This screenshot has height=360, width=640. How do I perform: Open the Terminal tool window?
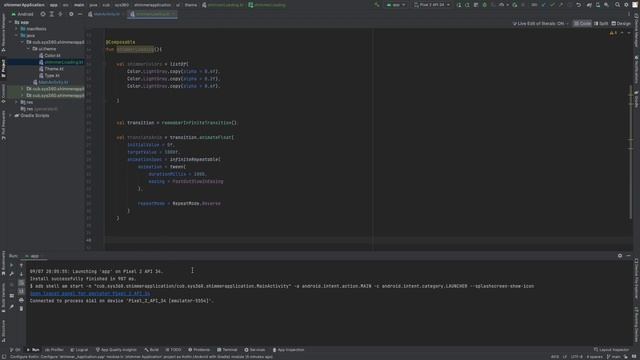[227, 350]
